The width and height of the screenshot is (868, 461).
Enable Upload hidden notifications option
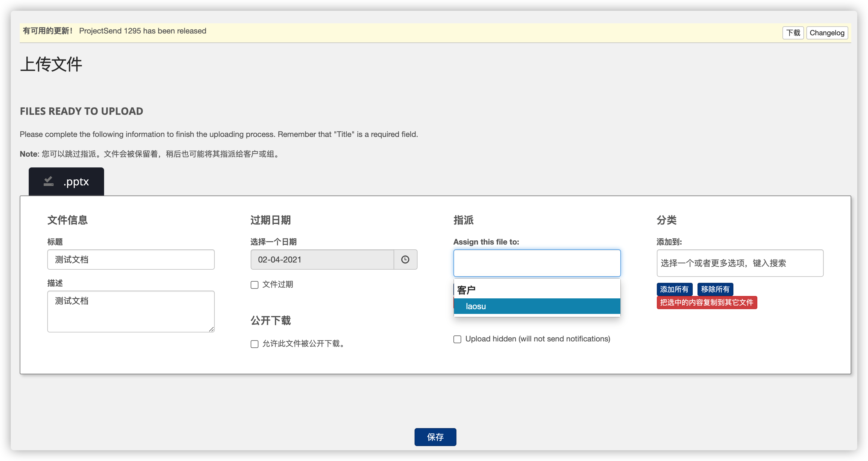click(457, 339)
